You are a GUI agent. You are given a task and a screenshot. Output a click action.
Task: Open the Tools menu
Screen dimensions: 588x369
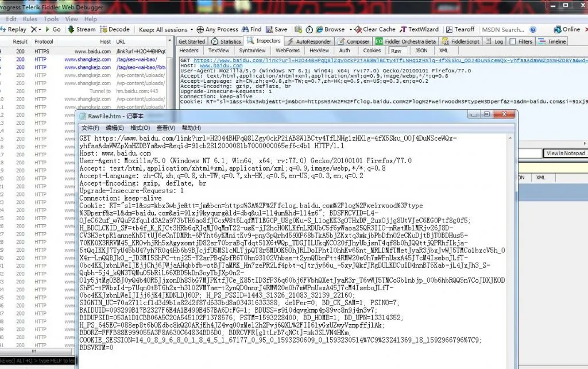click(x=51, y=19)
